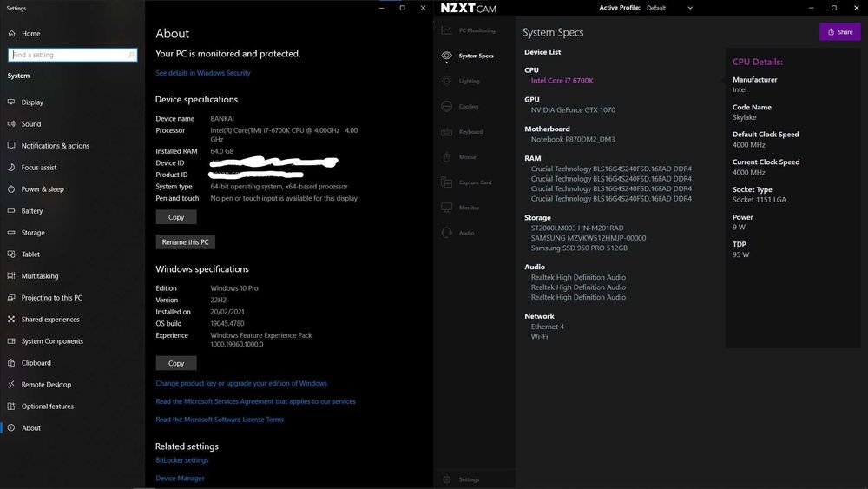
Task: Open Clipboard settings
Action: tap(36, 363)
